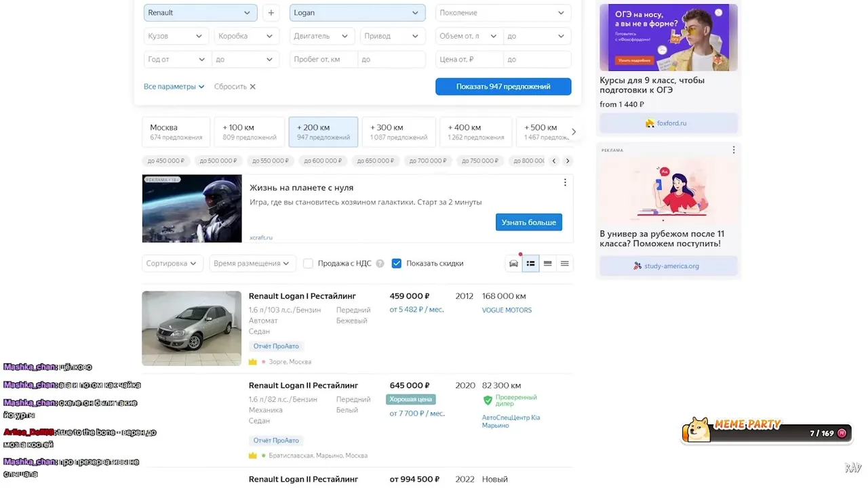The width and height of the screenshot is (868, 488).
Task: Select the + 200 км radius tab
Action: (x=323, y=131)
